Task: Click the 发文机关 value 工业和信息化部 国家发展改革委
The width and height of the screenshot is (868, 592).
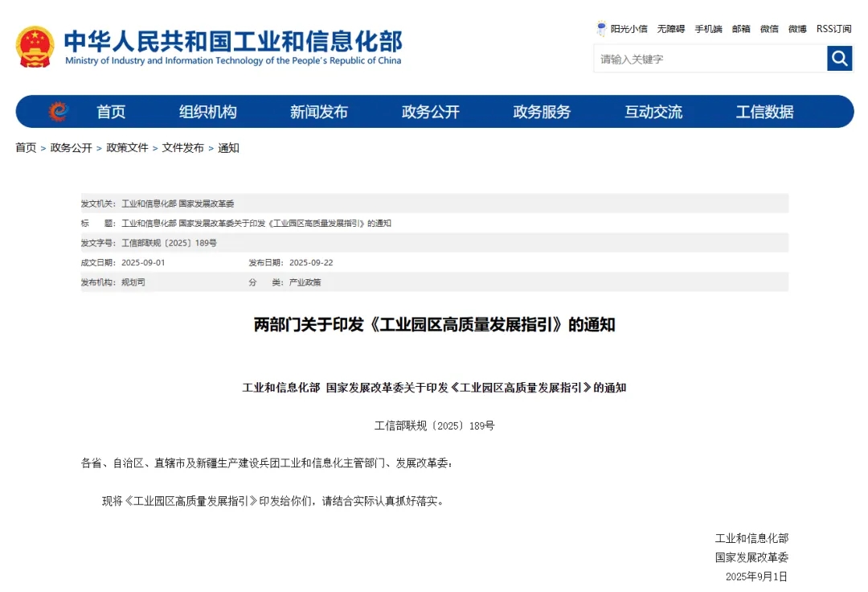Action: coord(178,203)
